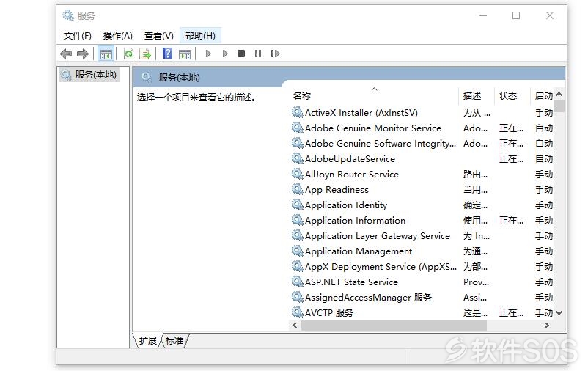Viewport: 588px width, 371px height.
Task: Click the gear icon of AppX Deployment Service
Action: [298, 266]
